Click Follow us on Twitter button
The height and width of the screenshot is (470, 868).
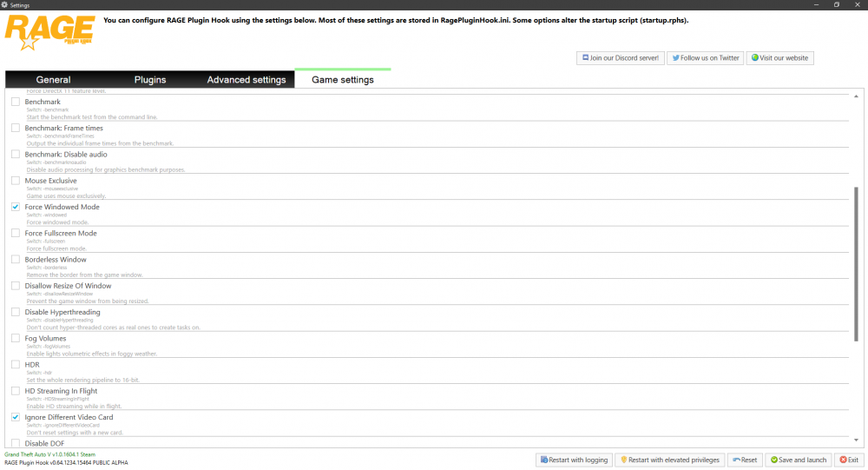705,57
